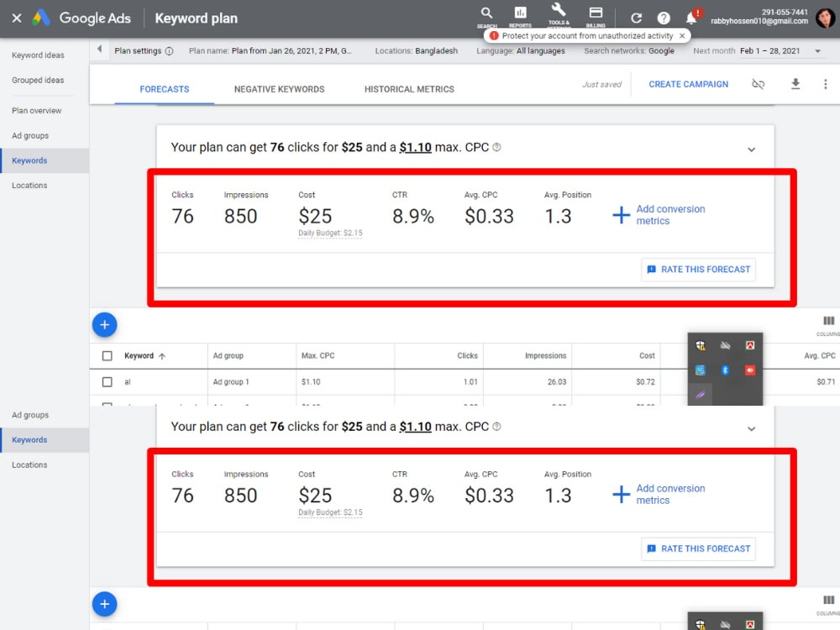Click the Refresh icon in the header
Image resolution: width=840 pixels, height=630 pixels.
[636, 18]
